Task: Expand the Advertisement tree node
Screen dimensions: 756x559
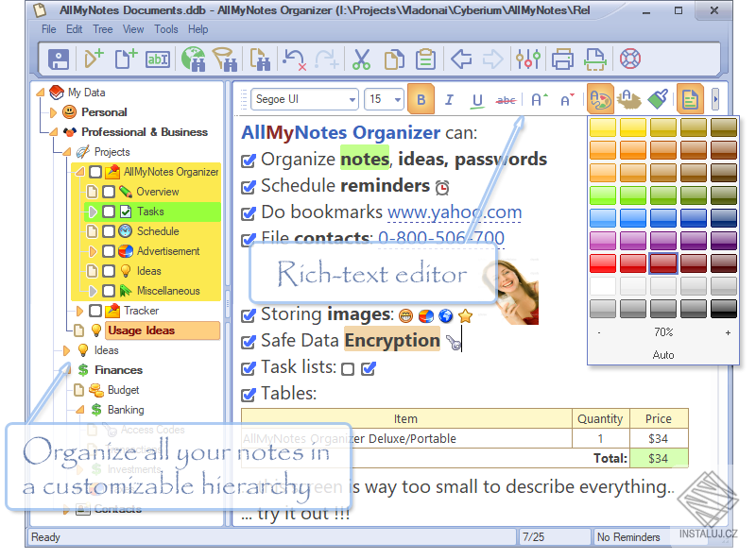Action: coord(93,251)
